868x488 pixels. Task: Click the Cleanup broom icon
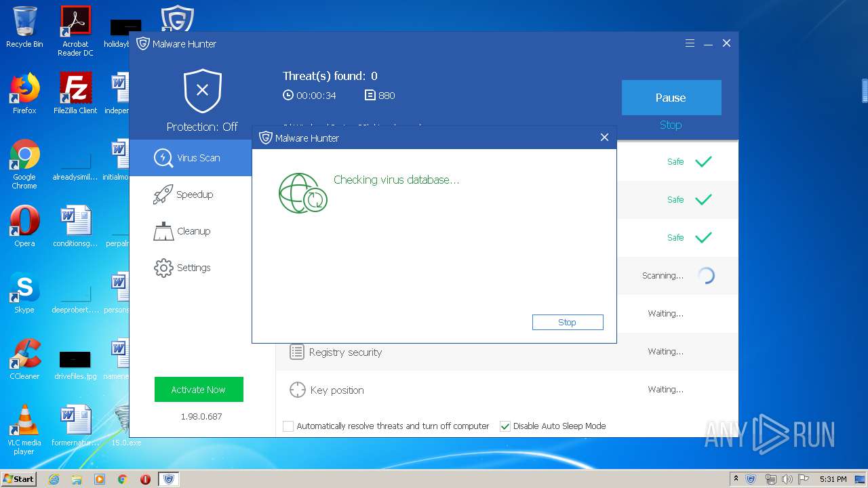click(x=163, y=231)
